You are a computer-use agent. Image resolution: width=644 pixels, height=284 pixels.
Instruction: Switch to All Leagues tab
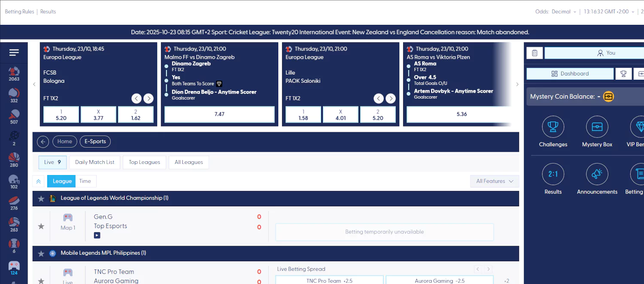pyautogui.click(x=189, y=162)
